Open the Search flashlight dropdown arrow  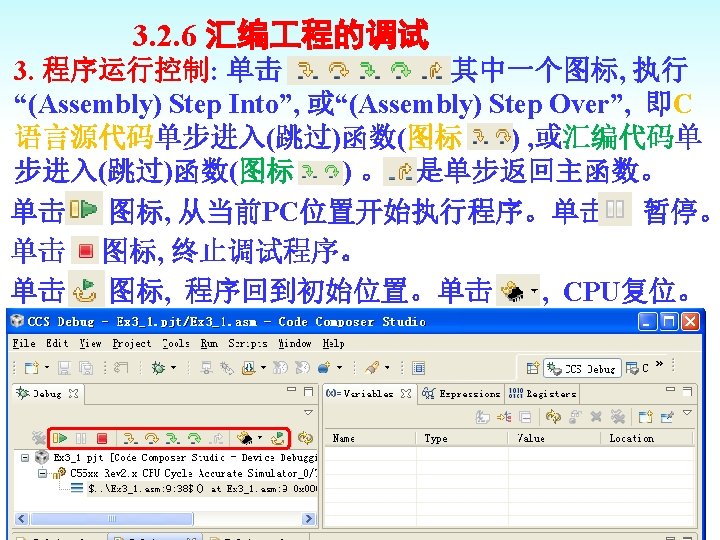point(387,367)
